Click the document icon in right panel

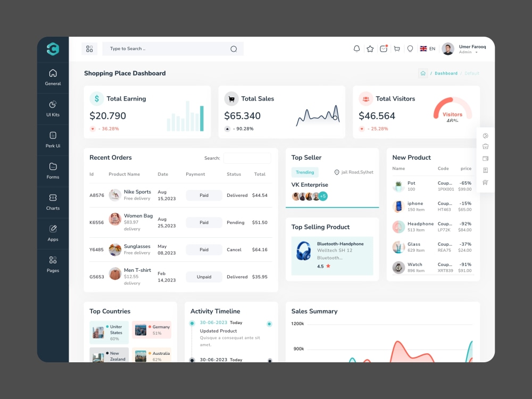[486, 170]
